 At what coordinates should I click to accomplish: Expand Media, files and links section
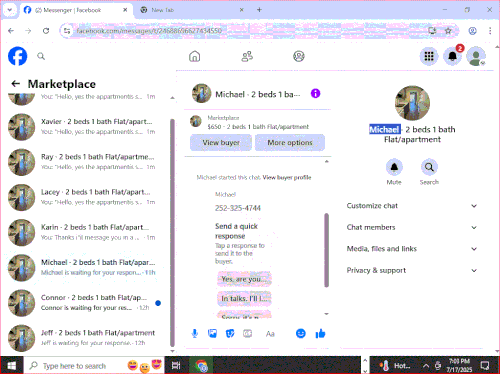pos(412,249)
